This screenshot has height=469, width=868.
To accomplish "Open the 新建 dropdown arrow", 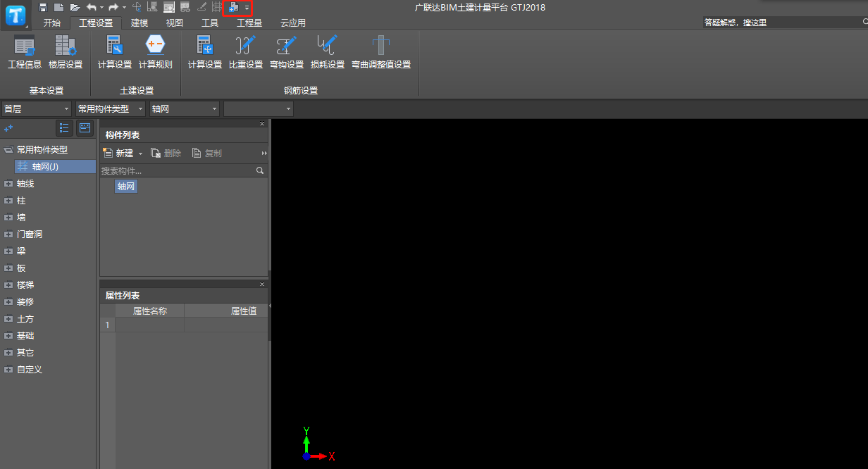I will coord(140,154).
